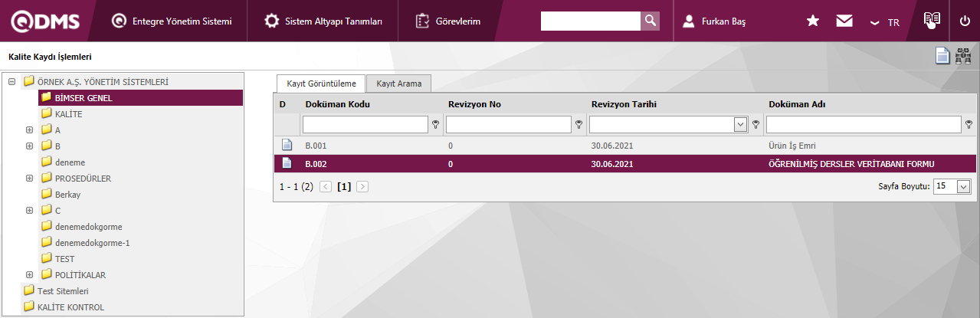Select denemedokgorme tree item
This screenshot has width=980, height=318.
click(88, 227)
